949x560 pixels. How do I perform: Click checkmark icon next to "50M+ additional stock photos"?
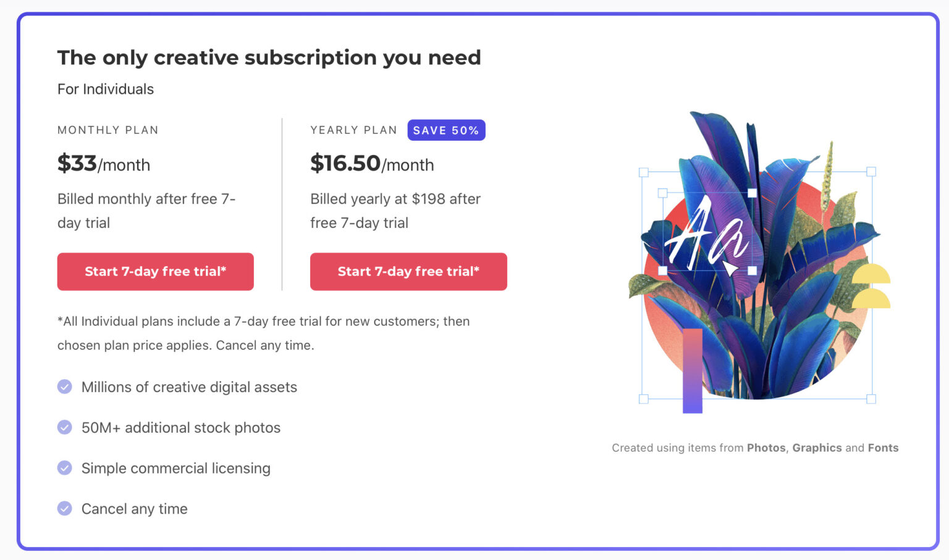65,427
